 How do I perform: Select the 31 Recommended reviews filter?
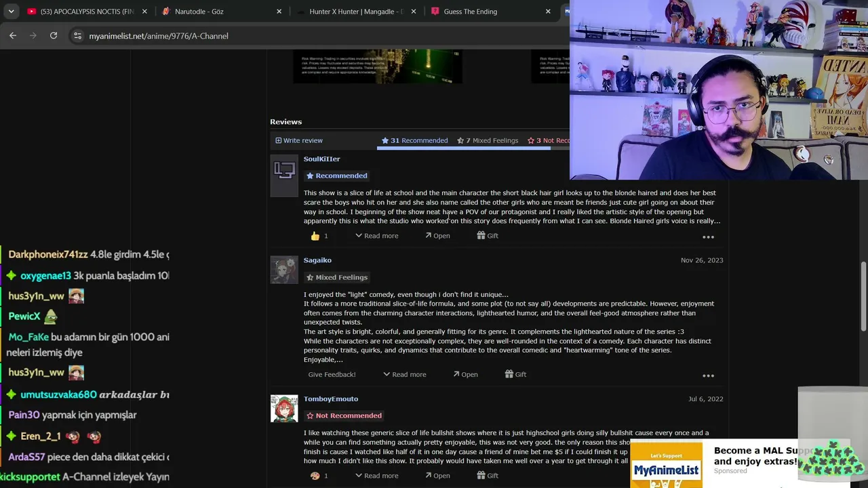point(414,140)
